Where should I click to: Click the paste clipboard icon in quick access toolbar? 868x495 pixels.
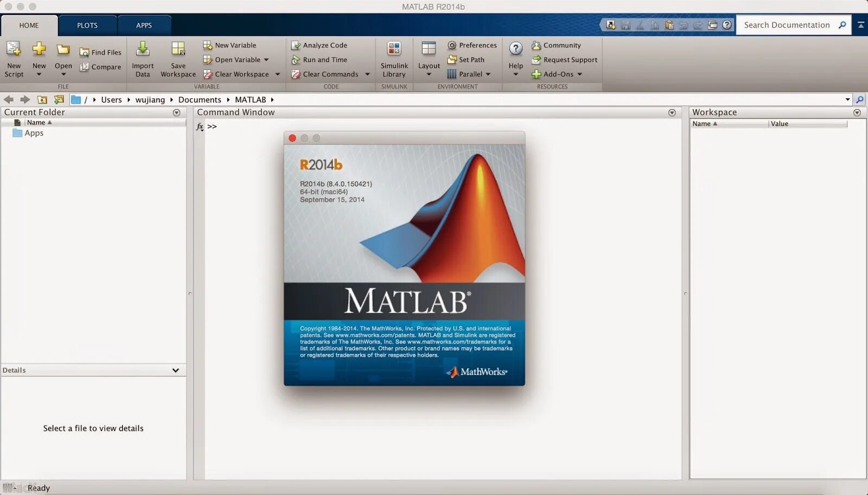point(669,25)
